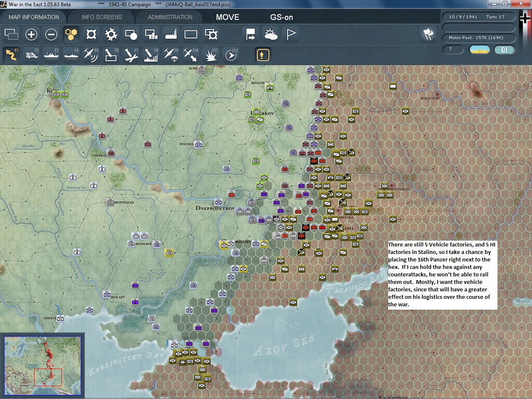Click the zero counter indicator

504,49
